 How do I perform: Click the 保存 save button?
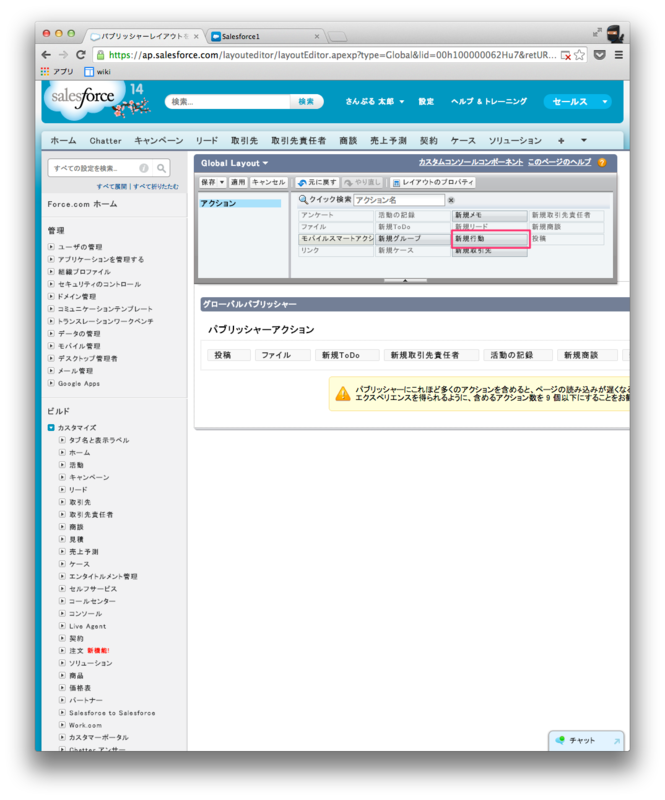pyautogui.click(x=208, y=182)
